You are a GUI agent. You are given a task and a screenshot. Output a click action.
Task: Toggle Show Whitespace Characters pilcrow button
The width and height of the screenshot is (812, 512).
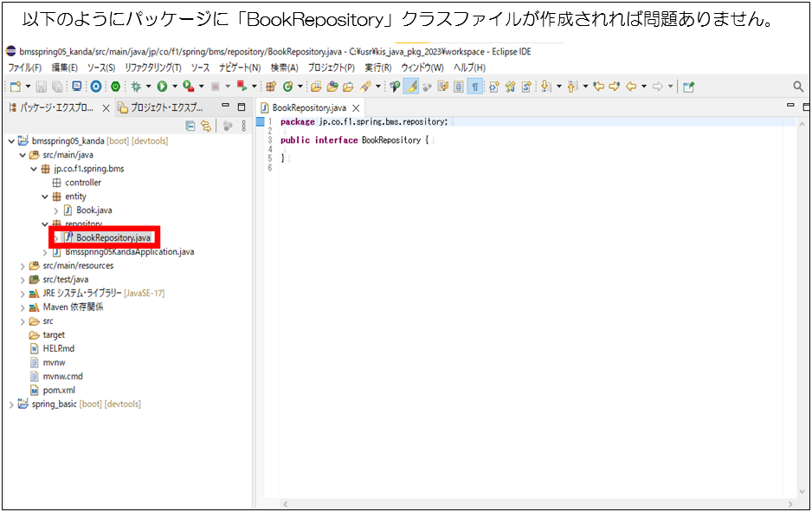tap(475, 87)
